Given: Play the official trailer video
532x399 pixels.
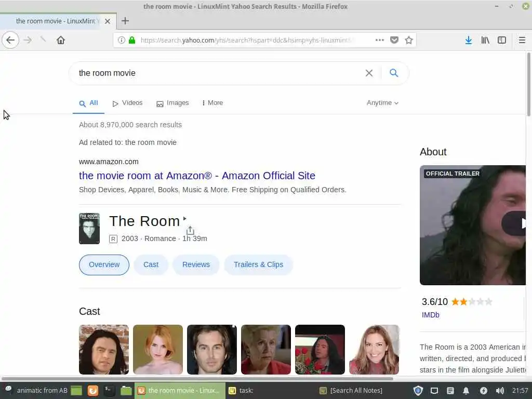Looking at the screenshot, I should click(x=514, y=223).
